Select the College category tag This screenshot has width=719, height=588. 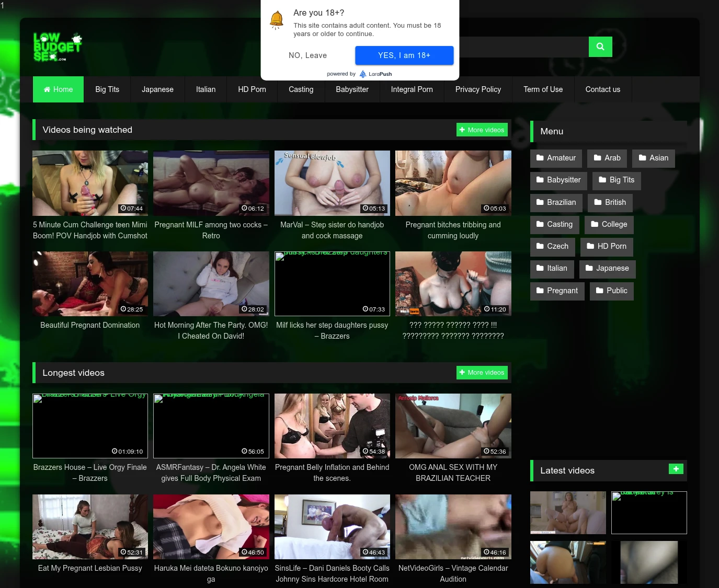coord(609,224)
